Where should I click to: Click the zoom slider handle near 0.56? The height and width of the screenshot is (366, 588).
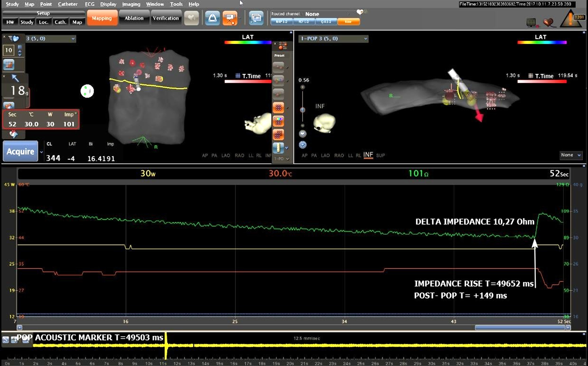click(302, 110)
